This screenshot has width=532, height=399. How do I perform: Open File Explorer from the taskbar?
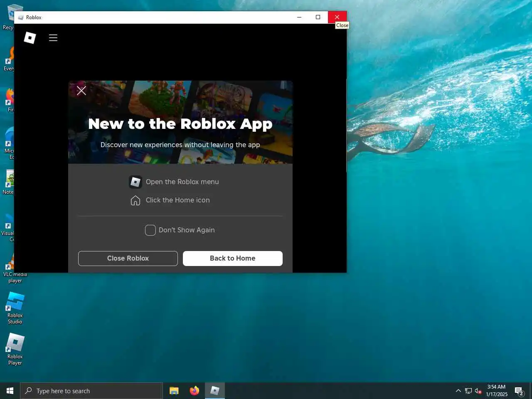pyautogui.click(x=174, y=391)
